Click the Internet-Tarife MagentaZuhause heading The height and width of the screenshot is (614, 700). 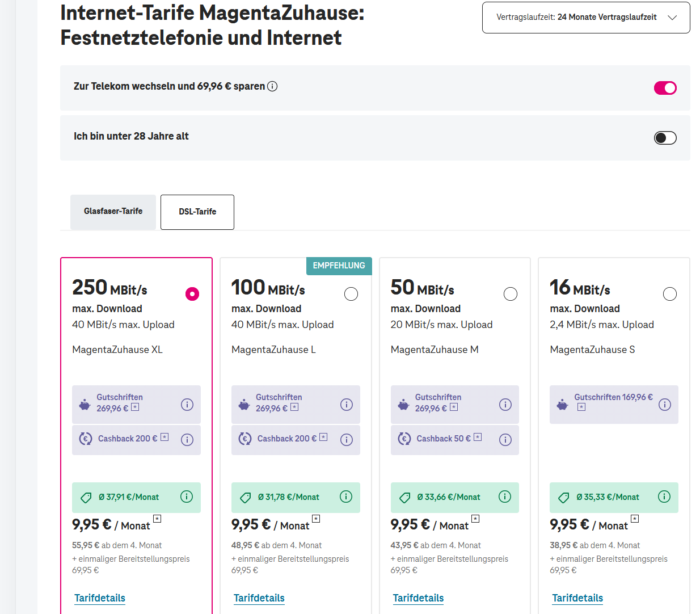point(213,25)
